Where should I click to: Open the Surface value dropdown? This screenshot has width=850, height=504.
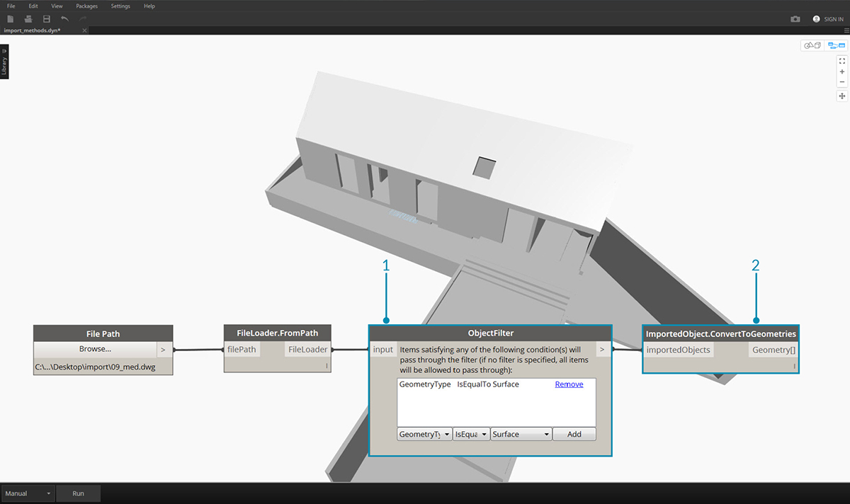point(521,434)
